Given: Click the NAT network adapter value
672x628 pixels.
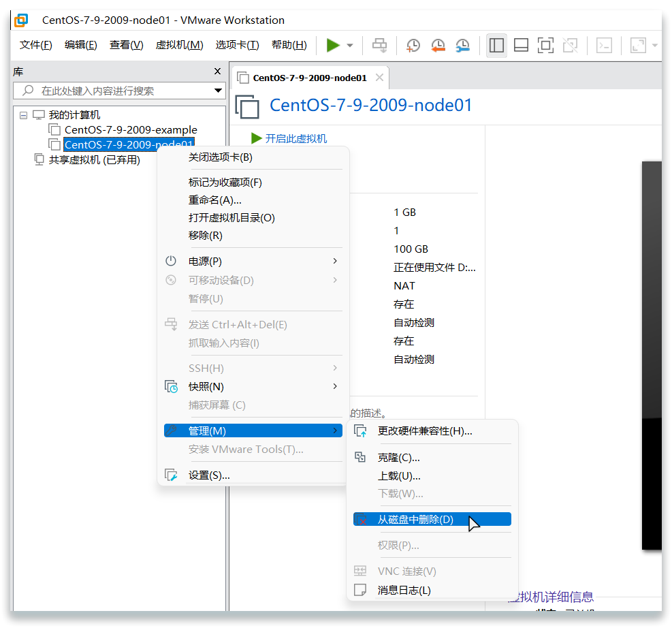Looking at the screenshot, I should coord(404,286).
